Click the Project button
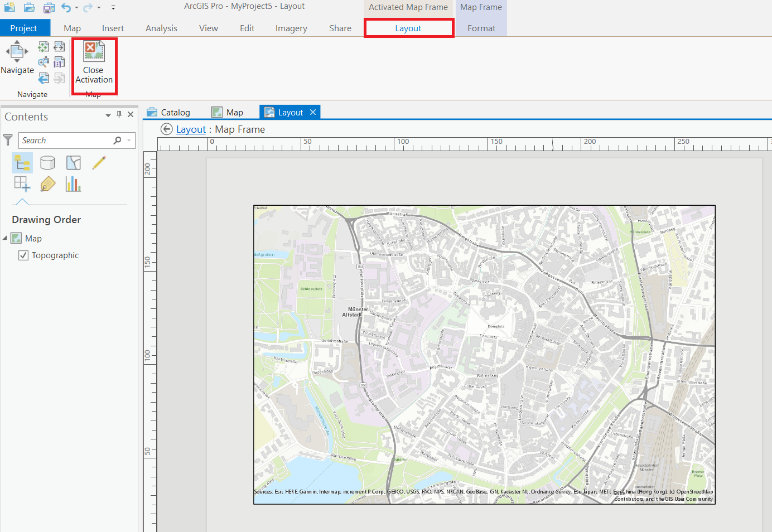Screen dimensions: 772x532 (24, 28)
